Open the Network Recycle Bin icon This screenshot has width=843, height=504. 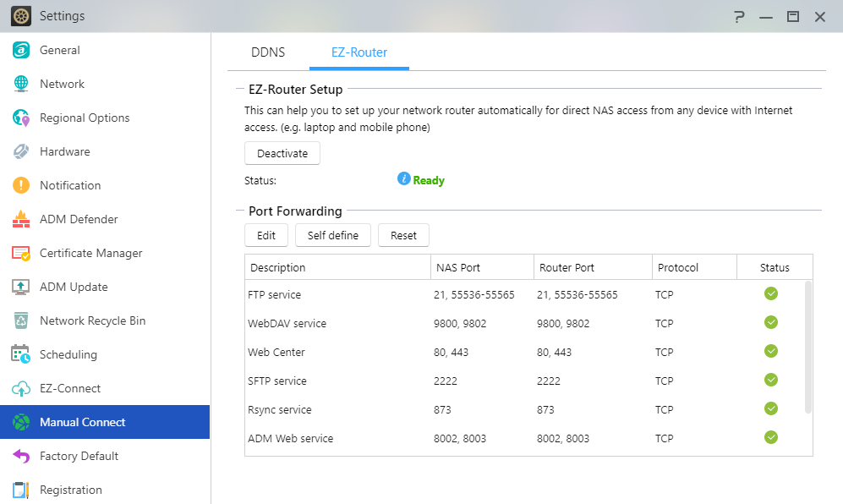pyautogui.click(x=21, y=320)
